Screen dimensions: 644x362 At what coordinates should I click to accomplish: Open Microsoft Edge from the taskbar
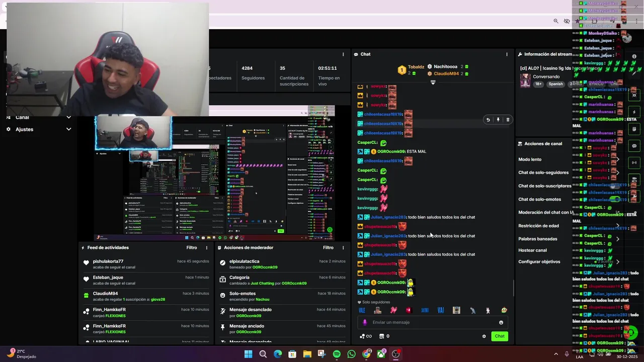[x=278, y=354]
